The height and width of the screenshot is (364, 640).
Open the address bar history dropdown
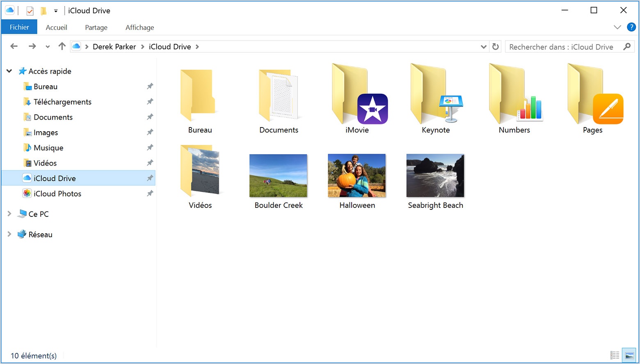[x=483, y=47]
